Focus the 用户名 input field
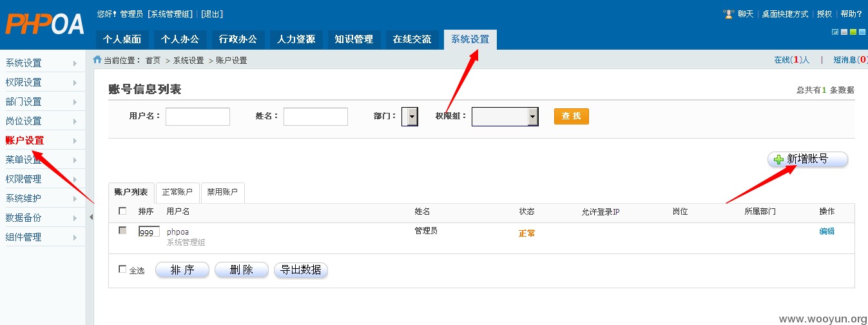This screenshot has height=325, width=868. (198, 117)
